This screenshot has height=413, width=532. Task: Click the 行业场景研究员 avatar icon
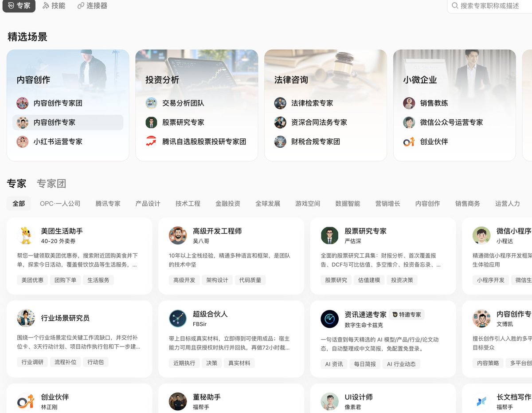26,318
